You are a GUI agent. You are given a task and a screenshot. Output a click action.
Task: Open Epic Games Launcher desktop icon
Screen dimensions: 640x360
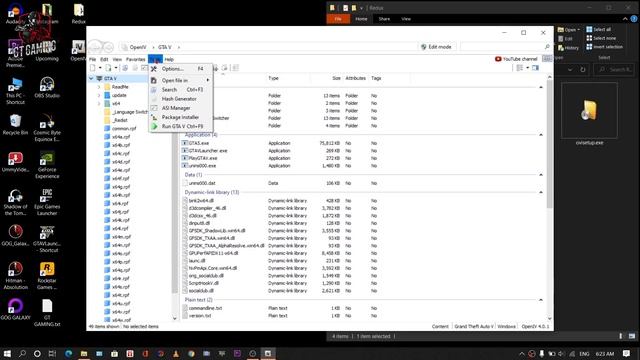coord(47,202)
